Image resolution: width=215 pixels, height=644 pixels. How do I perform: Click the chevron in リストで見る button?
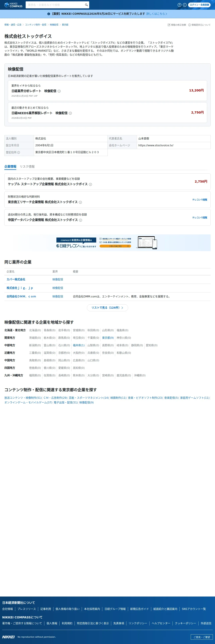pyautogui.click(x=122, y=308)
